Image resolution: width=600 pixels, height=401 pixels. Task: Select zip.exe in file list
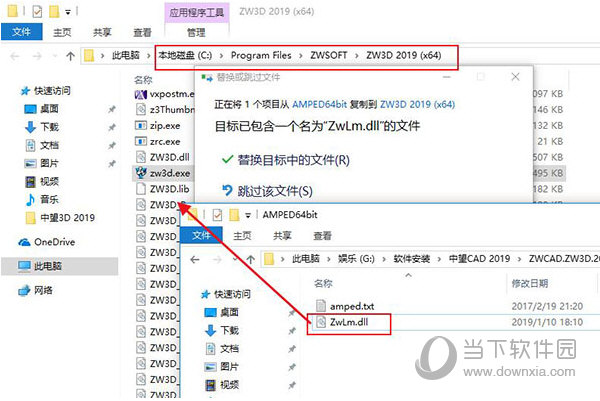[x=158, y=126]
